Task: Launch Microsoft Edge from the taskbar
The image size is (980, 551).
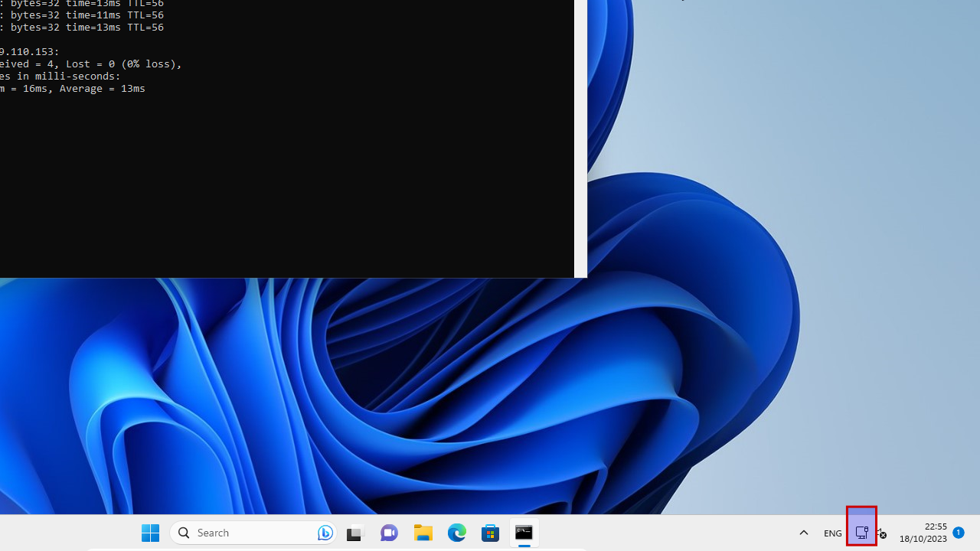Action: coord(457,533)
